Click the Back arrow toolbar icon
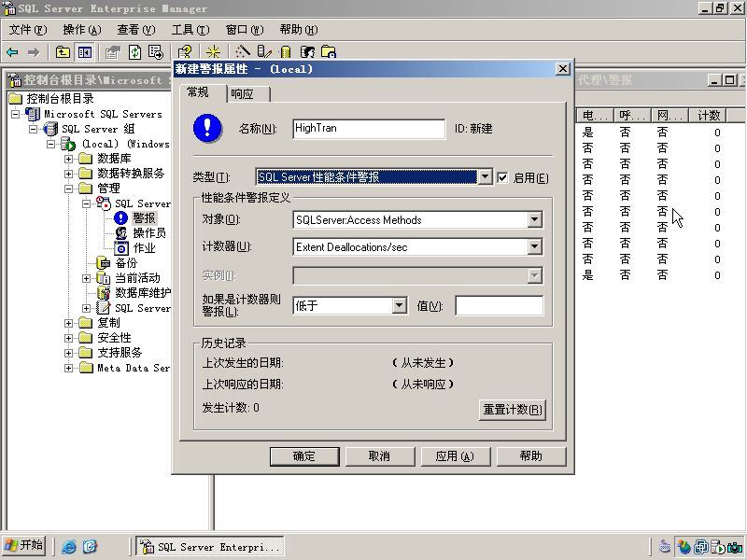The image size is (747, 560). pos(12,52)
